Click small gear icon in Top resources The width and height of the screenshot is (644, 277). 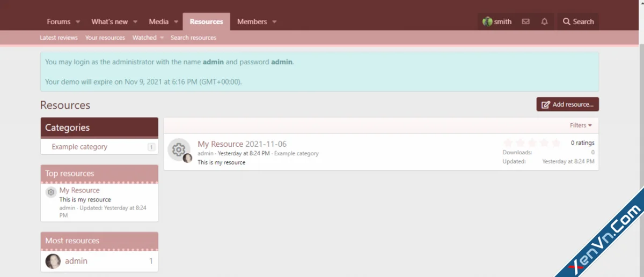pos(51,192)
